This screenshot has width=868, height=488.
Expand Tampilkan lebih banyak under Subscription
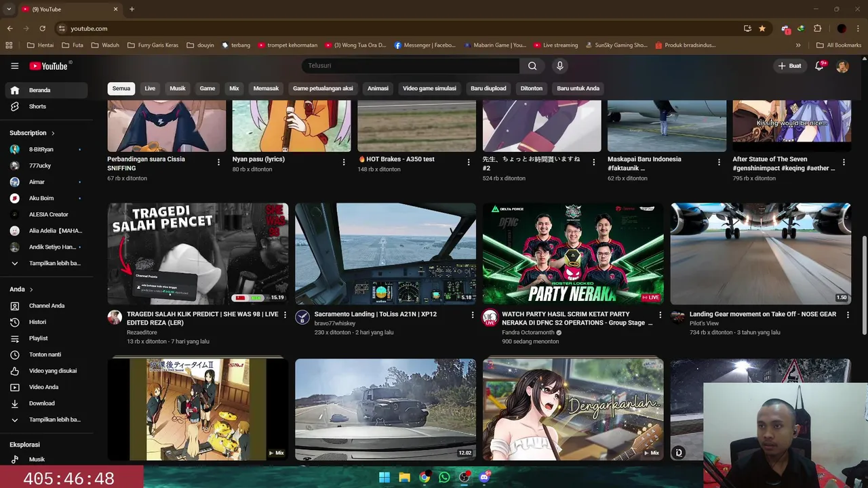point(46,263)
